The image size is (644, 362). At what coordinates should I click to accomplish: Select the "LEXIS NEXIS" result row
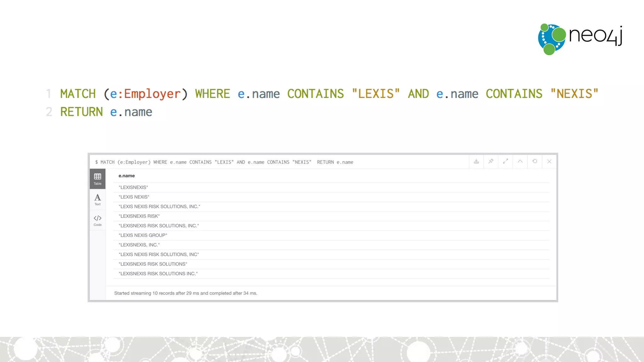coord(134,197)
